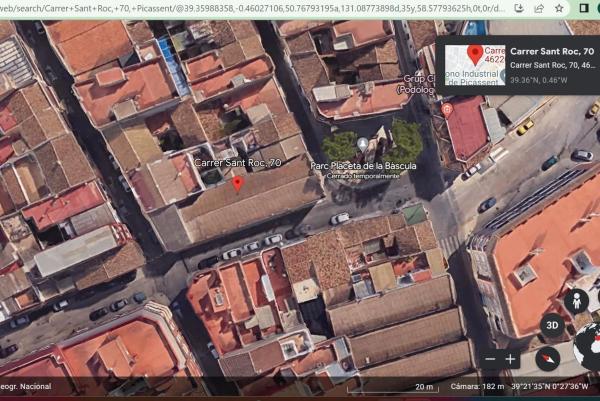
Task: Click the coordinates readout in the status bar
Action: click(x=551, y=386)
